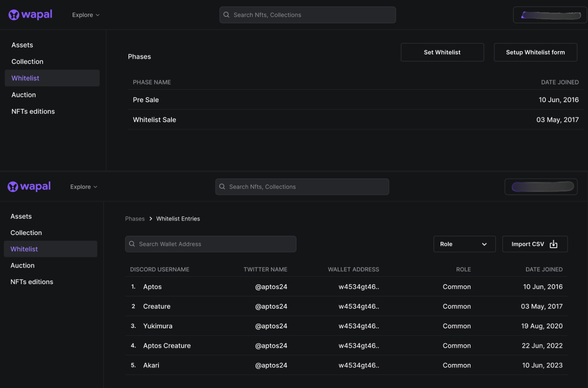
Task: Click the wapal logo in top header
Action: pyautogui.click(x=30, y=15)
